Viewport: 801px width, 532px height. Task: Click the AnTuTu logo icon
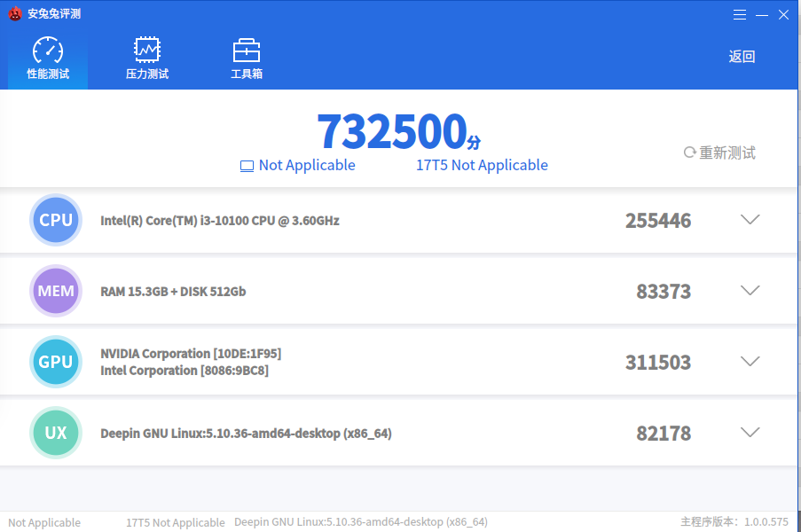point(15,14)
